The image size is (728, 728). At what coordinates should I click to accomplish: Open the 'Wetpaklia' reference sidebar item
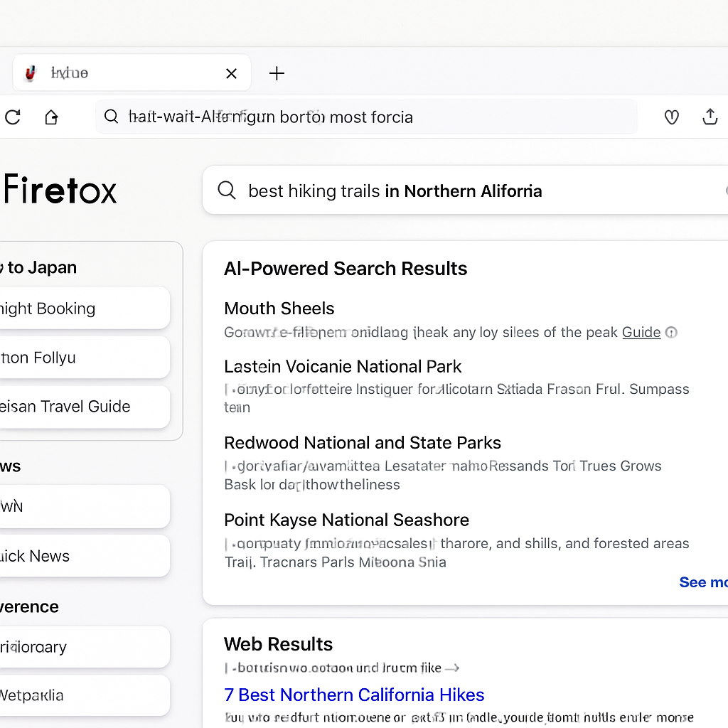coord(84,695)
